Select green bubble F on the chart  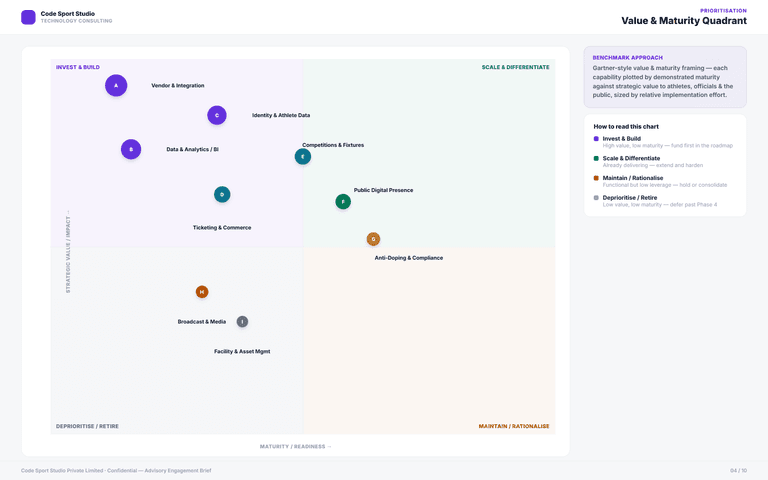coord(343,202)
